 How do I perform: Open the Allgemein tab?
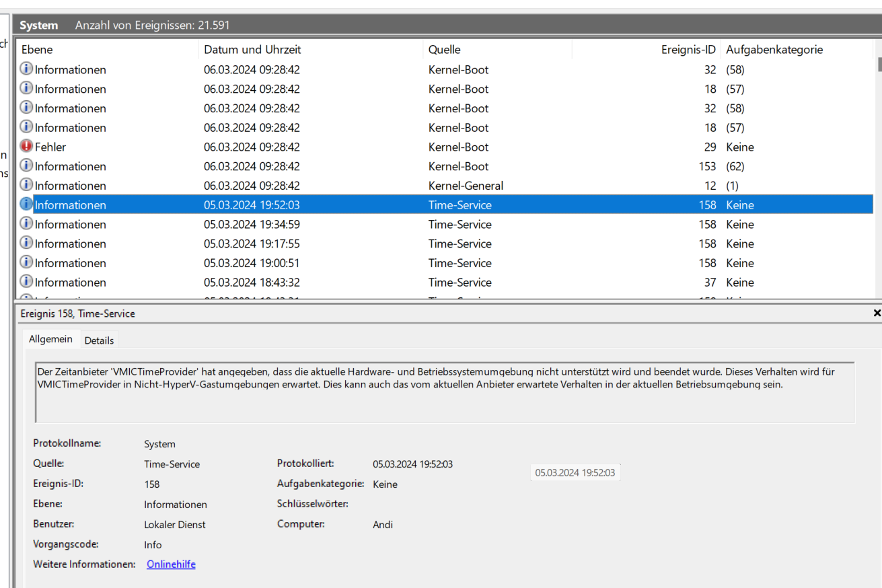50,340
